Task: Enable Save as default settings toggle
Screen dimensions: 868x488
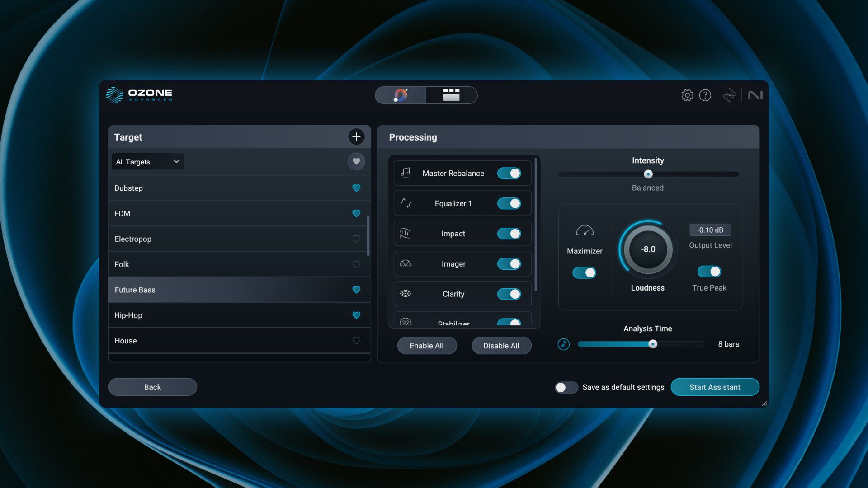Action: [x=566, y=387]
